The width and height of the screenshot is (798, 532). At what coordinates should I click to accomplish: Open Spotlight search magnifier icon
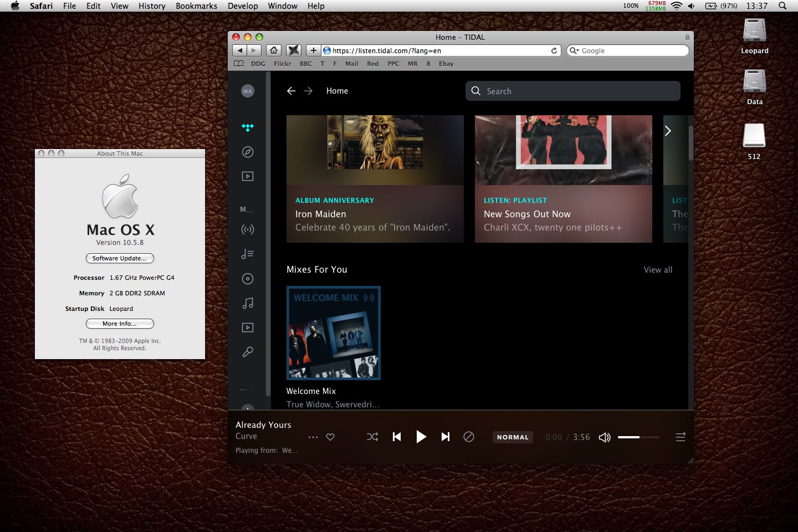pyautogui.click(x=782, y=6)
